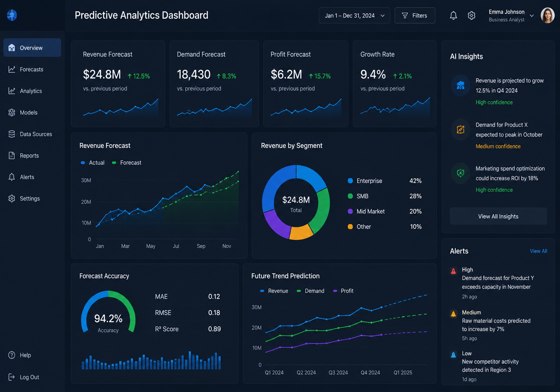
Task: Click the R² Score value 0.89
Action: pos(214,329)
